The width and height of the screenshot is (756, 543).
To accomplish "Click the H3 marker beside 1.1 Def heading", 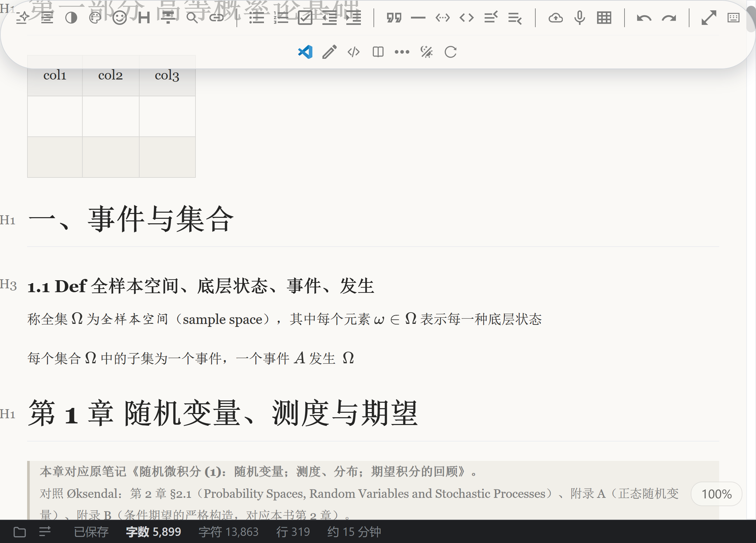I will [x=8, y=285].
